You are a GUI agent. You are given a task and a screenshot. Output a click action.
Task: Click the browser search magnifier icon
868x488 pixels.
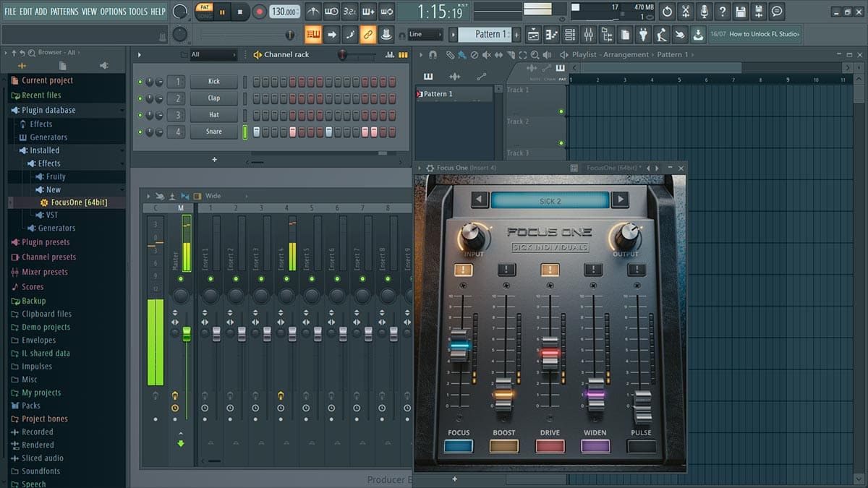tap(33, 53)
